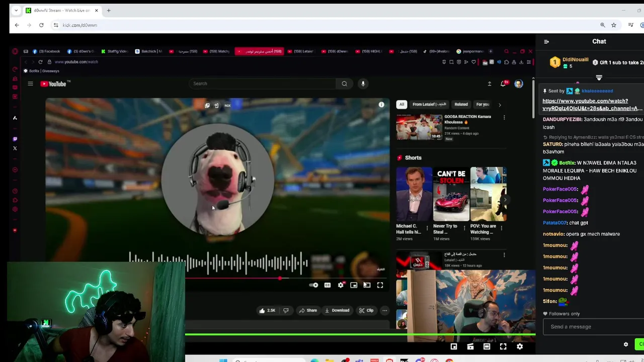The height and width of the screenshot is (362, 644).
Task: Toggle closed captions on the video
Action: pyautogui.click(x=328, y=285)
